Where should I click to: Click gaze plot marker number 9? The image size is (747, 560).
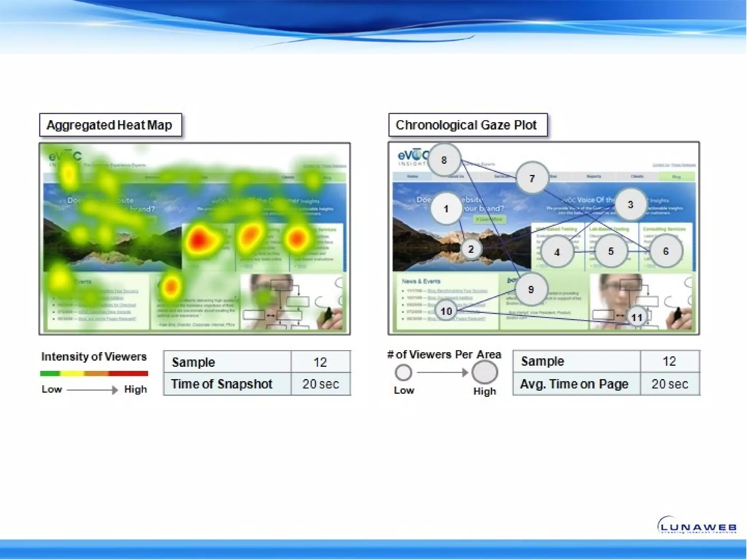[x=531, y=289]
